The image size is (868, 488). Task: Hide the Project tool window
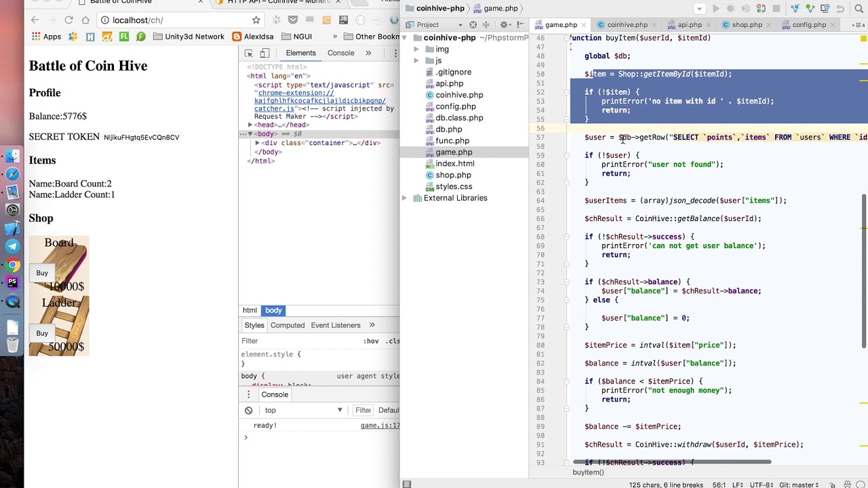click(x=521, y=25)
